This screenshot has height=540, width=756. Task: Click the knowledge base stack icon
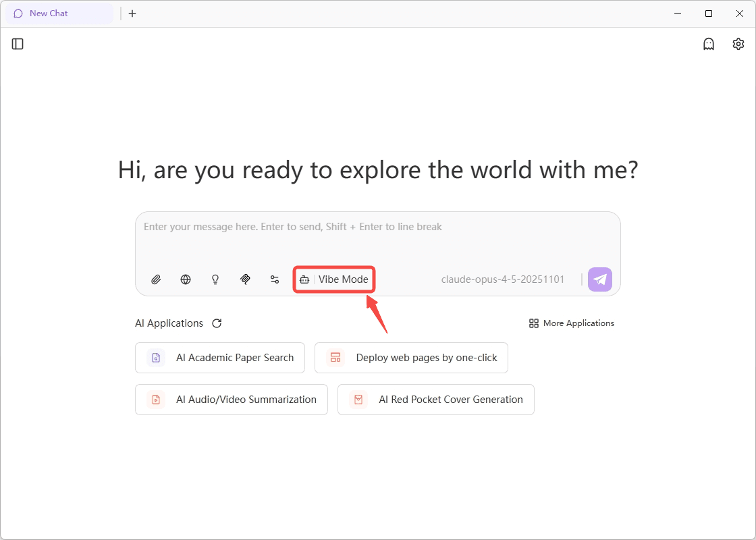point(245,279)
